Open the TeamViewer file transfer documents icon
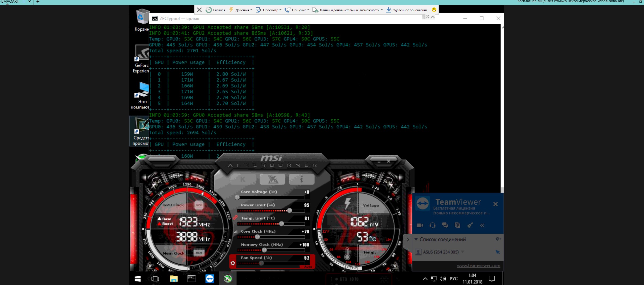The image size is (644, 285). coord(457,225)
